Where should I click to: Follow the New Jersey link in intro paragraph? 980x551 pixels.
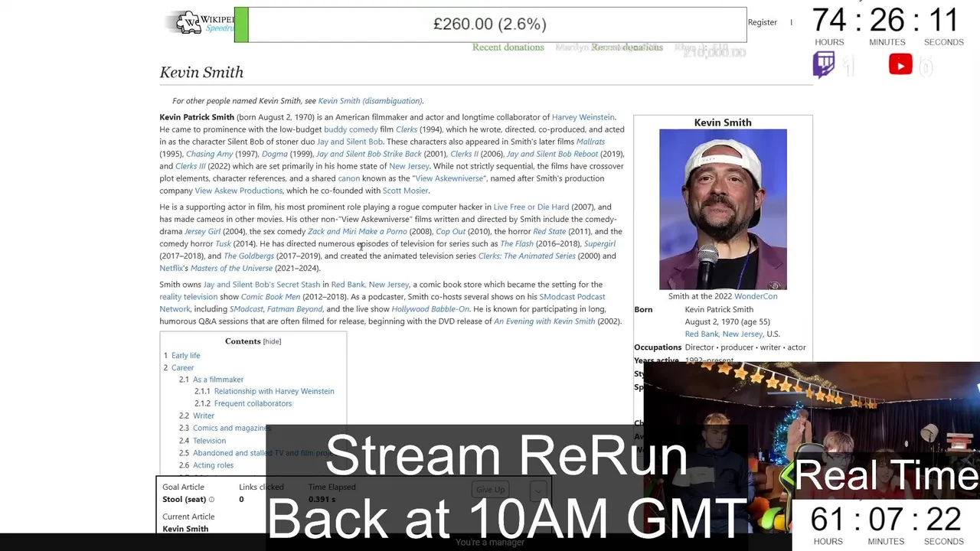coord(409,166)
